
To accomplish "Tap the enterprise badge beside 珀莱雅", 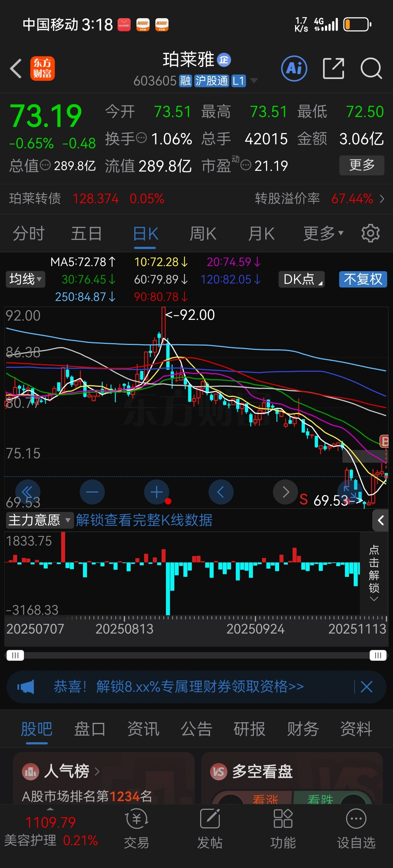I will click(224, 60).
